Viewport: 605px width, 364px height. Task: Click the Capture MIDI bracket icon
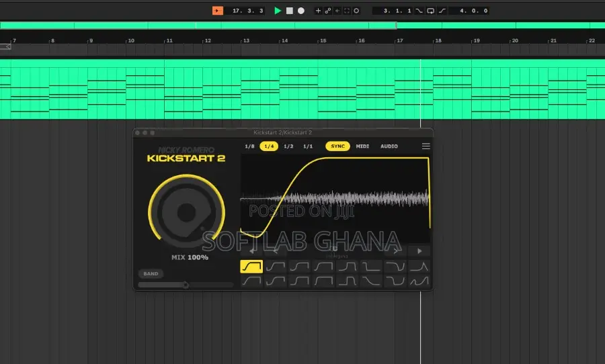click(x=347, y=11)
